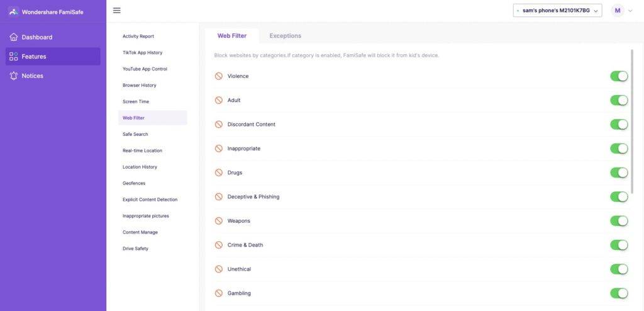
Task: Click the Wondershare FamiSafe logo icon
Action: click(13, 11)
